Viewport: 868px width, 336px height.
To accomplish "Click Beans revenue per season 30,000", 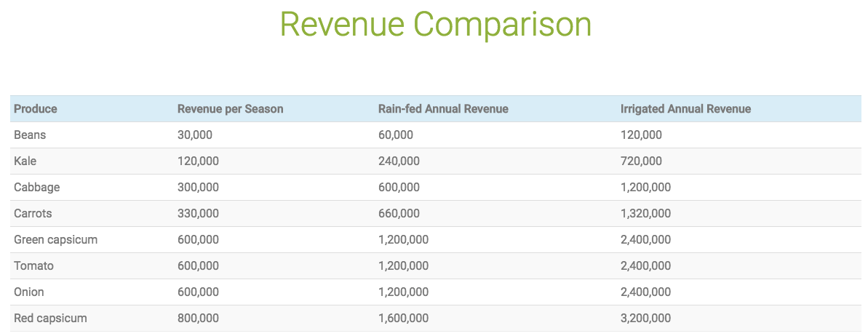I will (195, 135).
